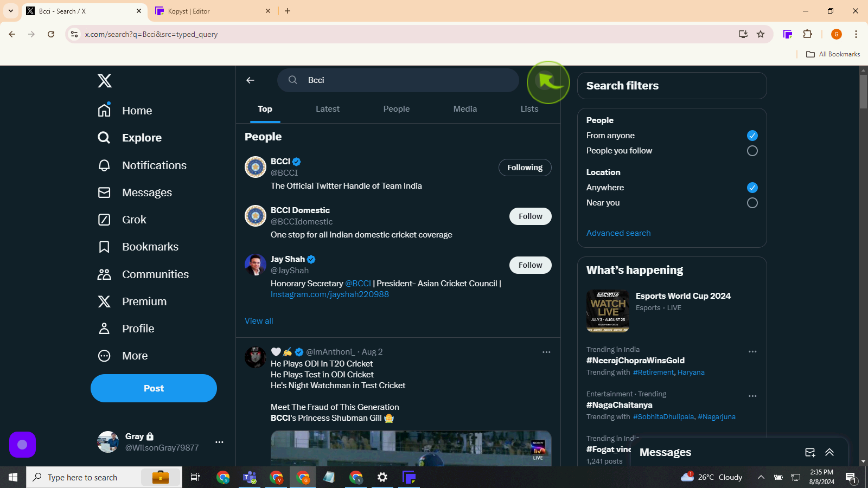Follow BCCI Domestic account

pyautogui.click(x=530, y=216)
